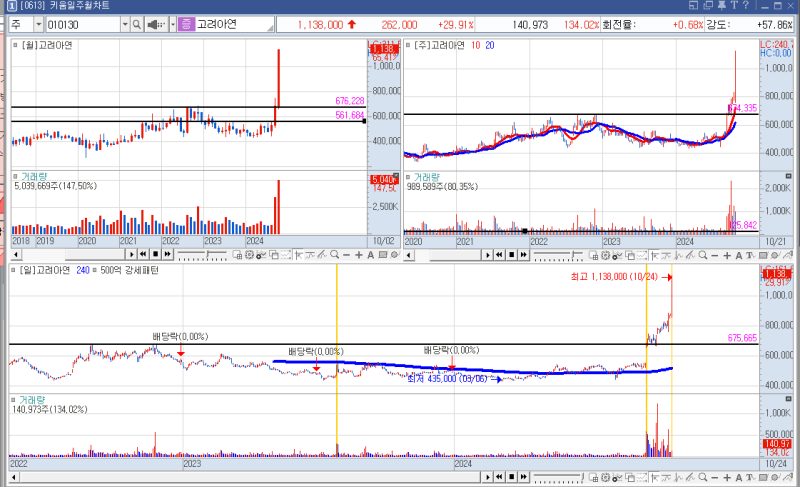
Task: Click the purple 증 badge beside 고려아연
Action: [x=186, y=24]
